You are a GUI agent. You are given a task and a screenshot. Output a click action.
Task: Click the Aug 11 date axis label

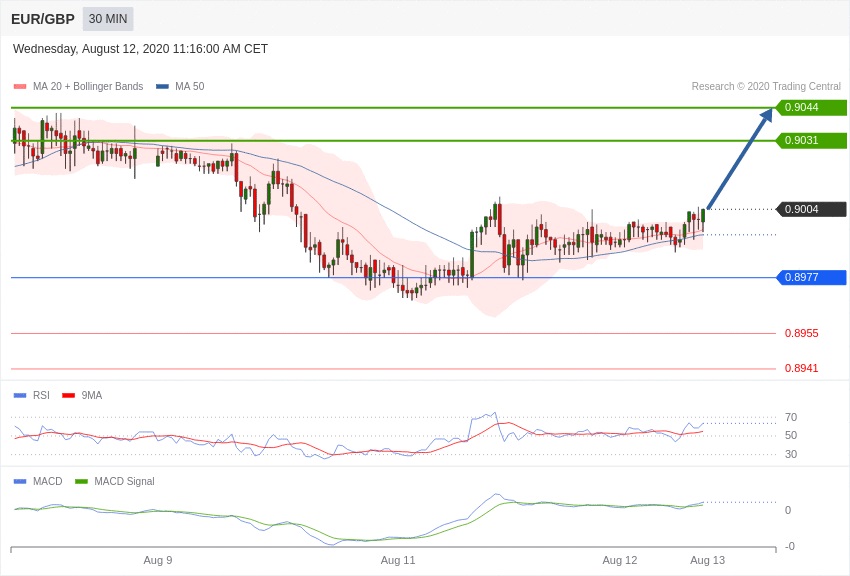(398, 560)
